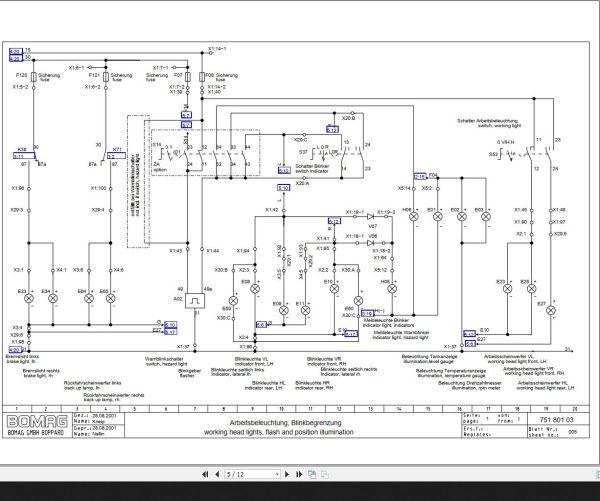Follow the 5:7 reference box just above S14

click(186, 124)
